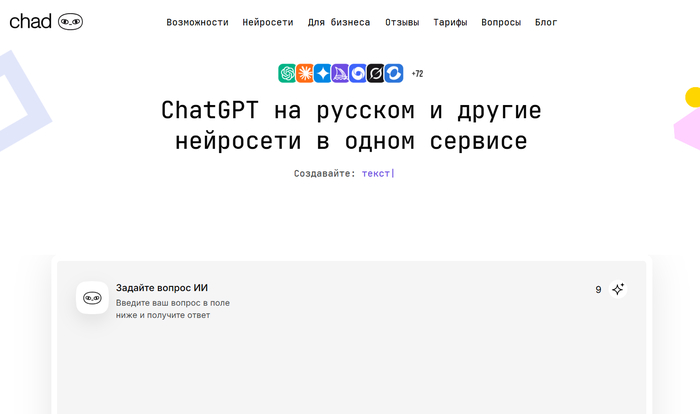This screenshot has height=414, width=700.
Task: Click the ChatGPT на русском headline
Action: click(351, 125)
